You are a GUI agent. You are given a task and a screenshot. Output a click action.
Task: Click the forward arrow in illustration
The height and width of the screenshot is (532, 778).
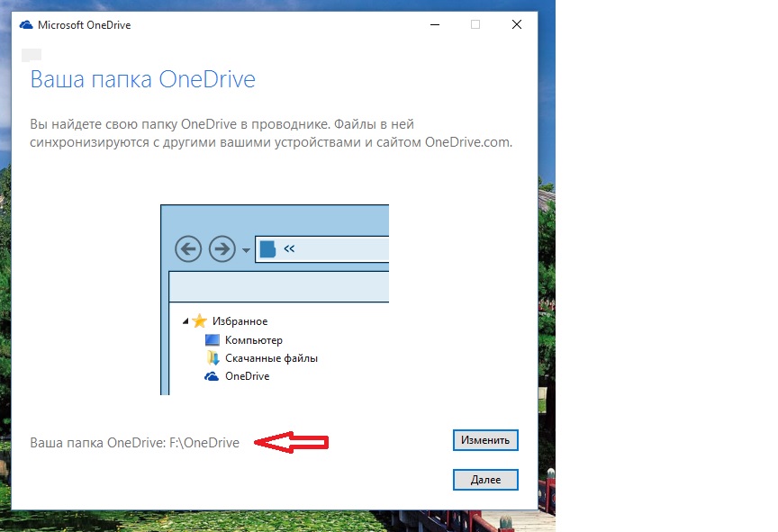pyautogui.click(x=222, y=248)
